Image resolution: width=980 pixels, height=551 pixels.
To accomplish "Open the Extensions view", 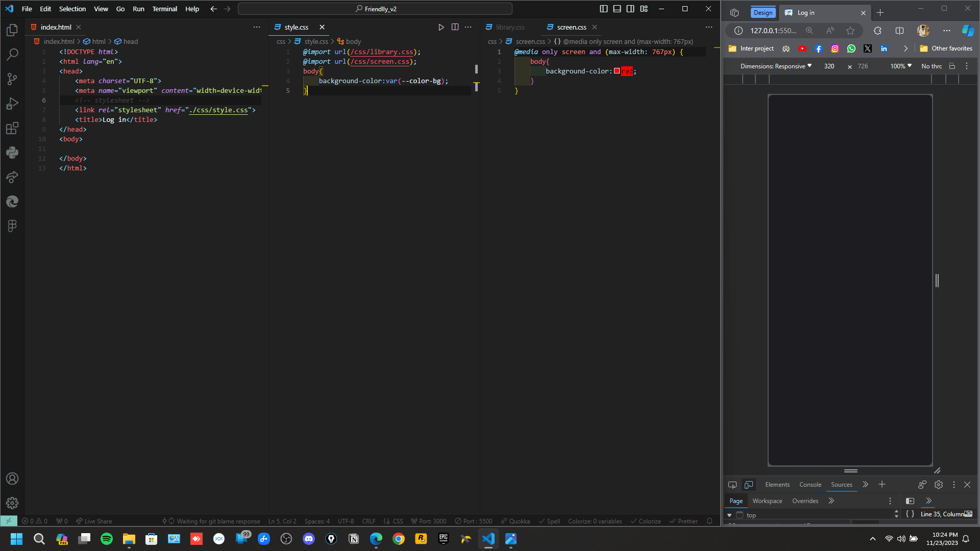I will click(x=12, y=128).
